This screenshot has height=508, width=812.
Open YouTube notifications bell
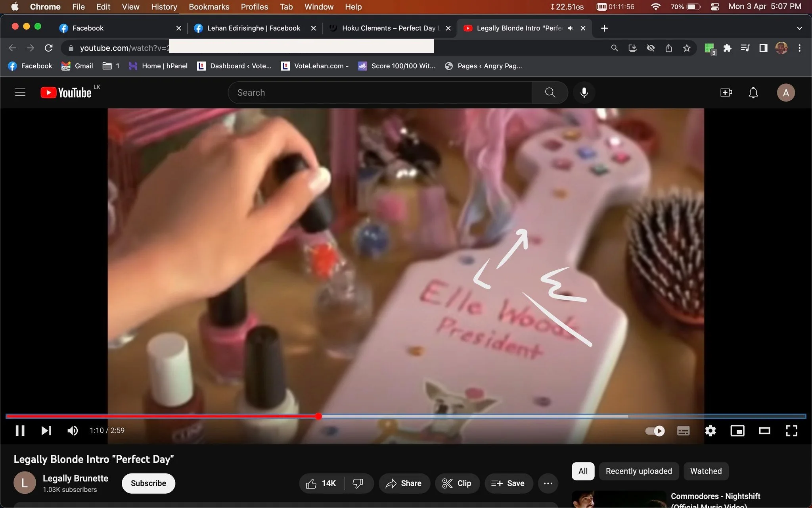coord(753,92)
